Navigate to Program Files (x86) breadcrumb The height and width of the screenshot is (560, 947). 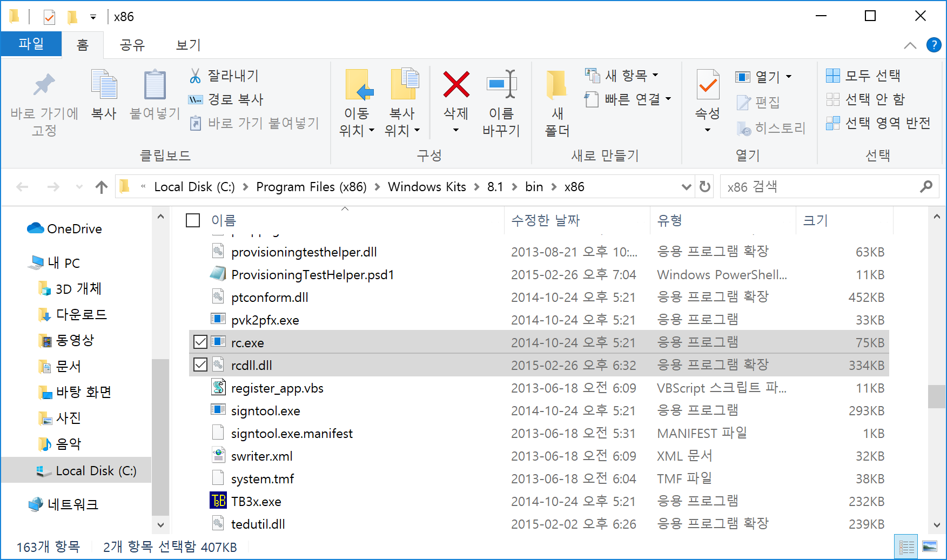[x=311, y=187]
